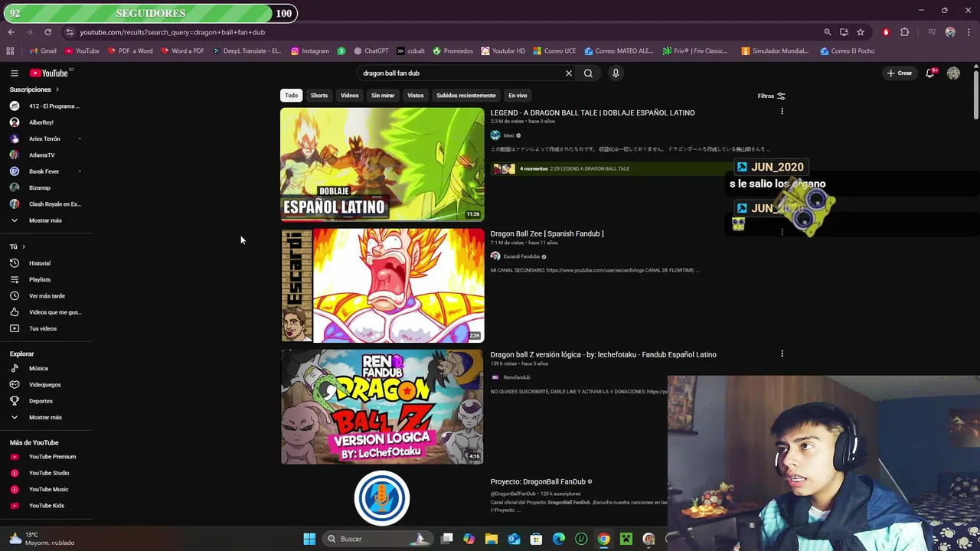Bookmark this page with the star
This screenshot has height=551, width=980.
pos(861,32)
